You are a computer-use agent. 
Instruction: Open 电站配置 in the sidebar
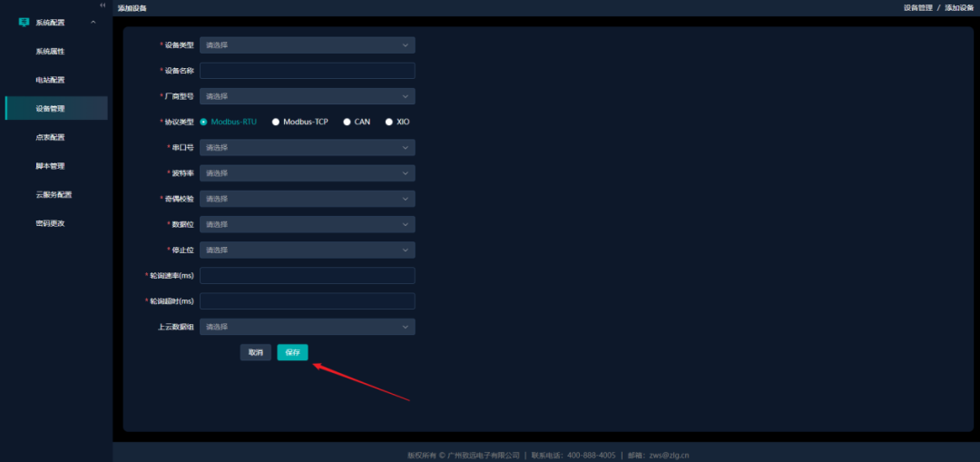pyautogui.click(x=50, y=80)
